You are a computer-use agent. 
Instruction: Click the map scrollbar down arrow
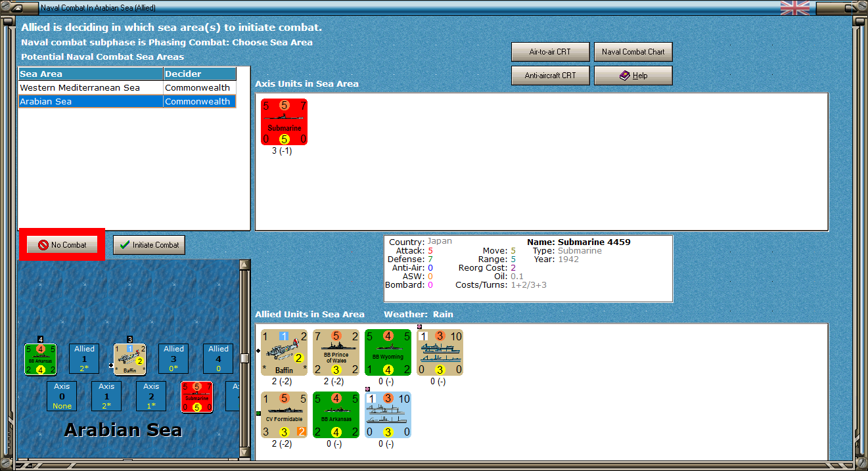coord(244,453)
